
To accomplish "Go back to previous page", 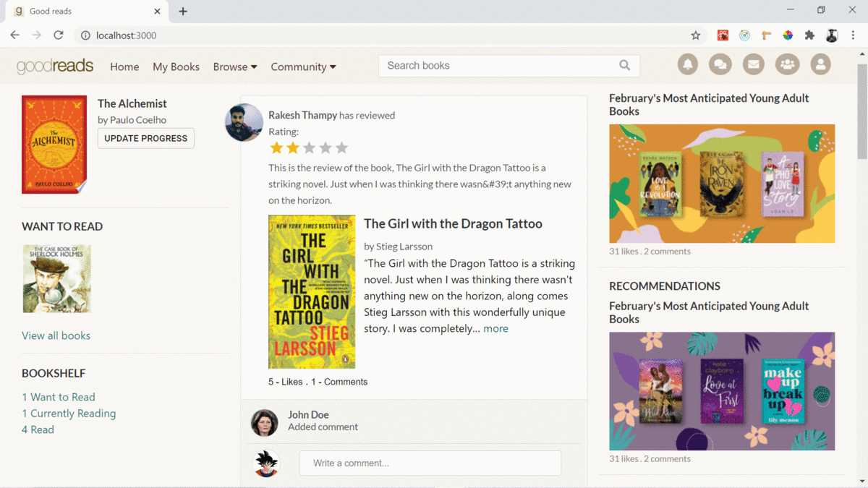I will (x=14, y=35).
